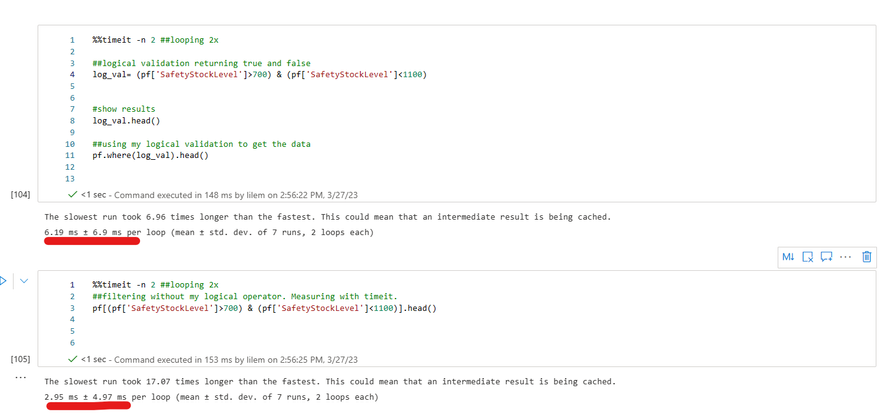The width and height of the screenshot is (885, 414).
Task: Expand output options ellipsis below cell 105
Action: point(20,377)
